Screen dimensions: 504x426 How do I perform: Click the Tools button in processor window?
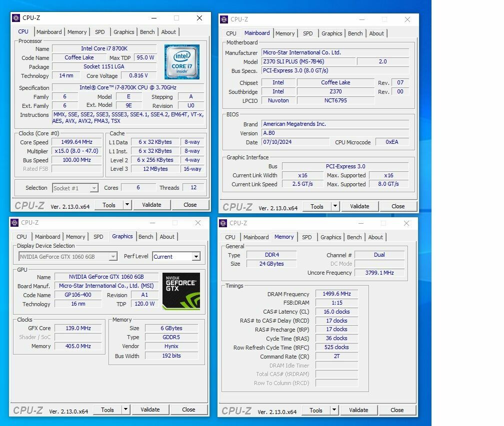click(x=109, y=205)
